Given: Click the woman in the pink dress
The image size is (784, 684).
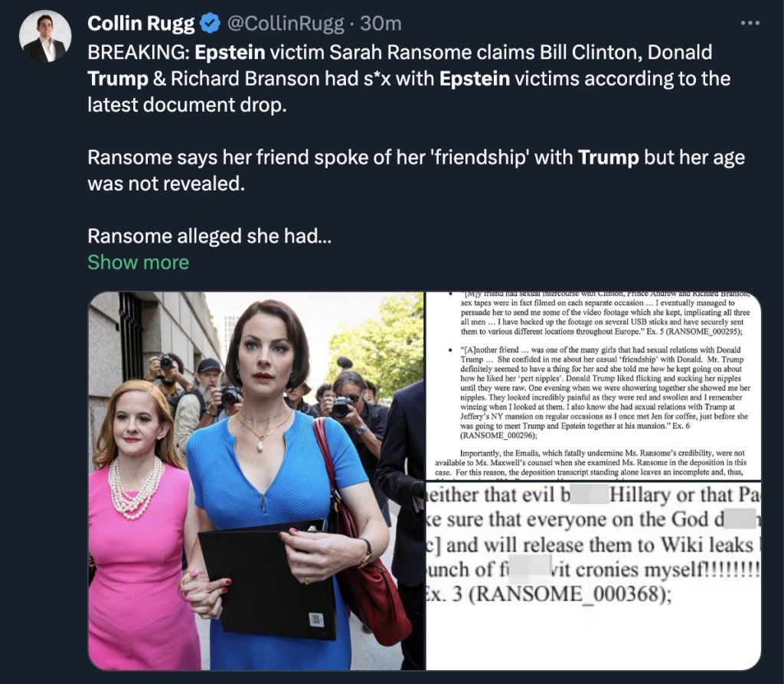Looking at the screenshot, I should (x=140, y=525).
